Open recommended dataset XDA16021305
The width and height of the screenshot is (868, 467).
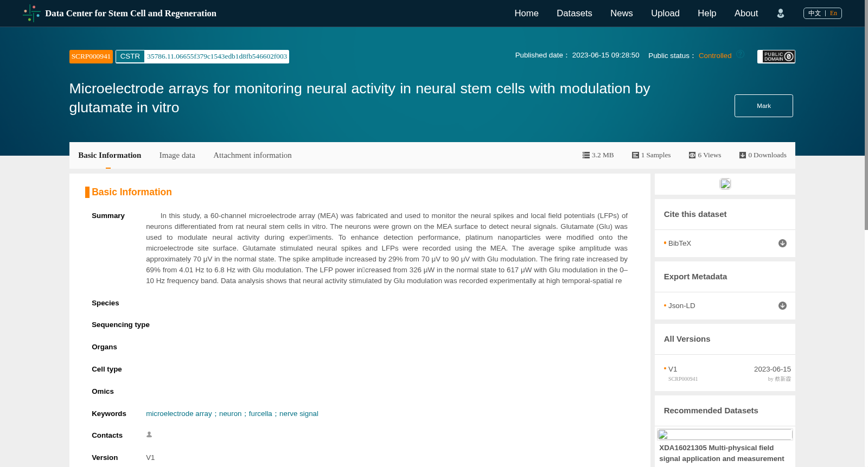click(x=722, y=453)
